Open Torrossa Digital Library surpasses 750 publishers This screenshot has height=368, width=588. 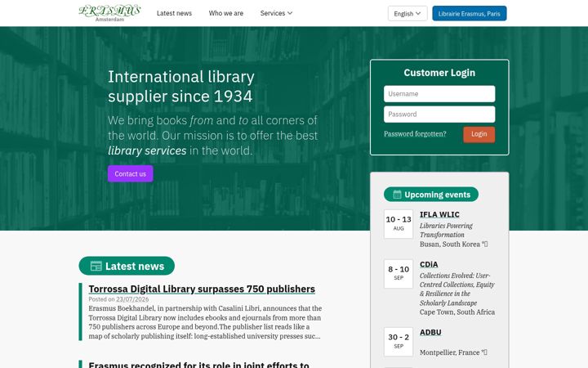point(202,289)
